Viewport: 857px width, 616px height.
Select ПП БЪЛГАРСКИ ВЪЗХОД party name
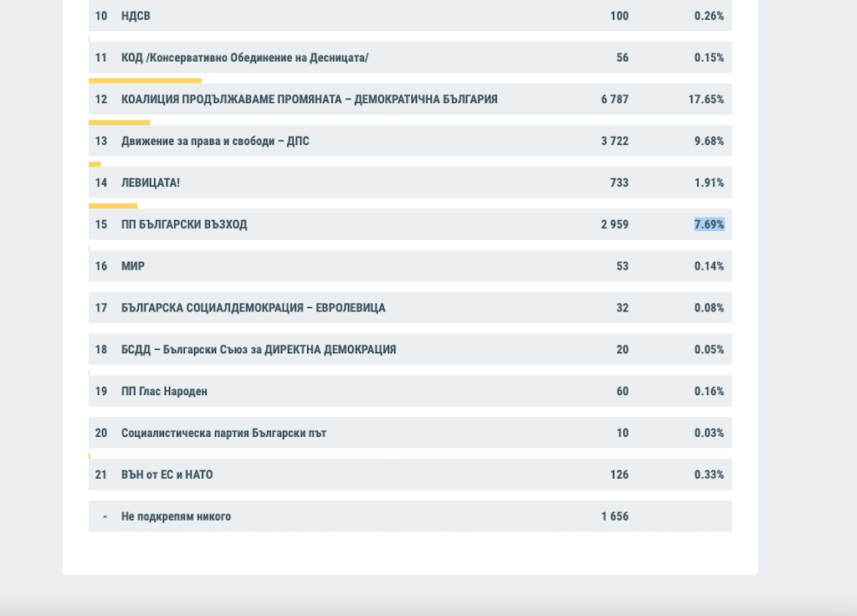(184, 224)
